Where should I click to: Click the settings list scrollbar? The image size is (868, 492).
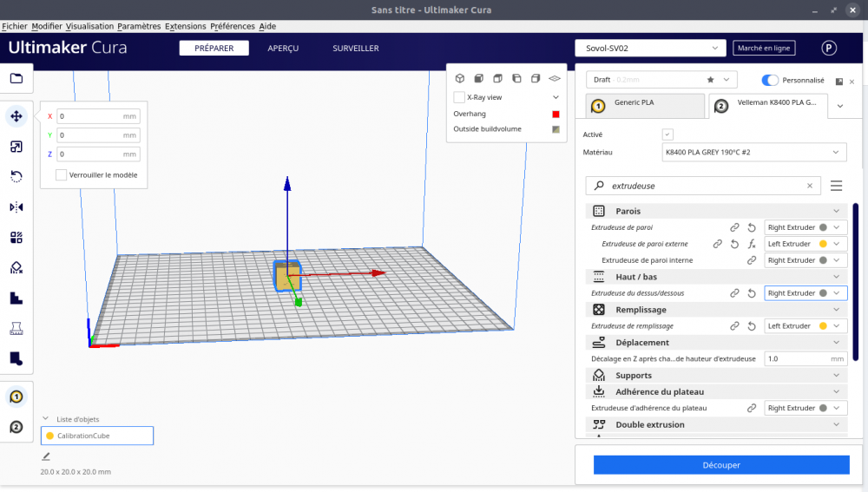856,282
